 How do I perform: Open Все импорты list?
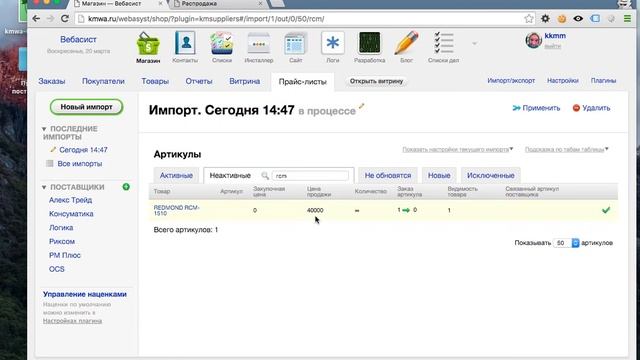[x=80, y=164]
